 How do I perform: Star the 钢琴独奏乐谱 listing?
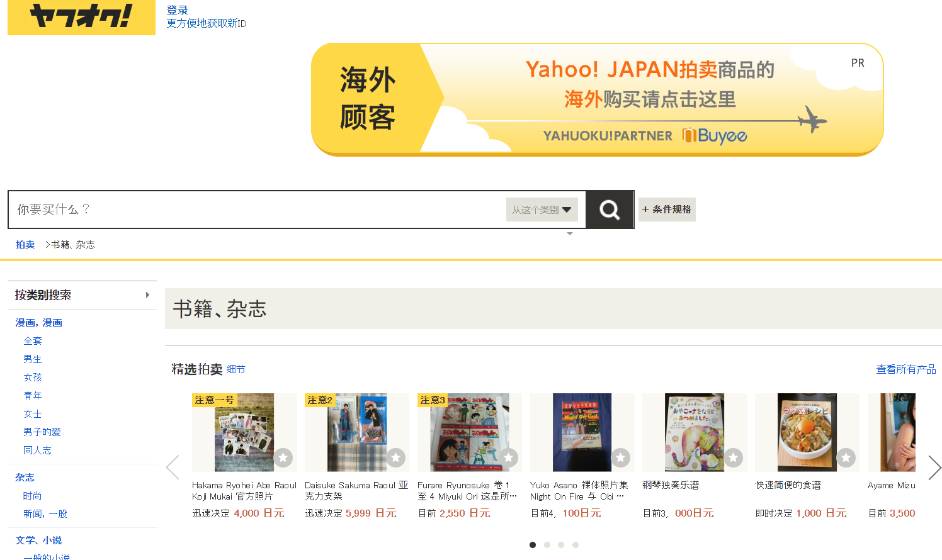(x=734, y=457)
